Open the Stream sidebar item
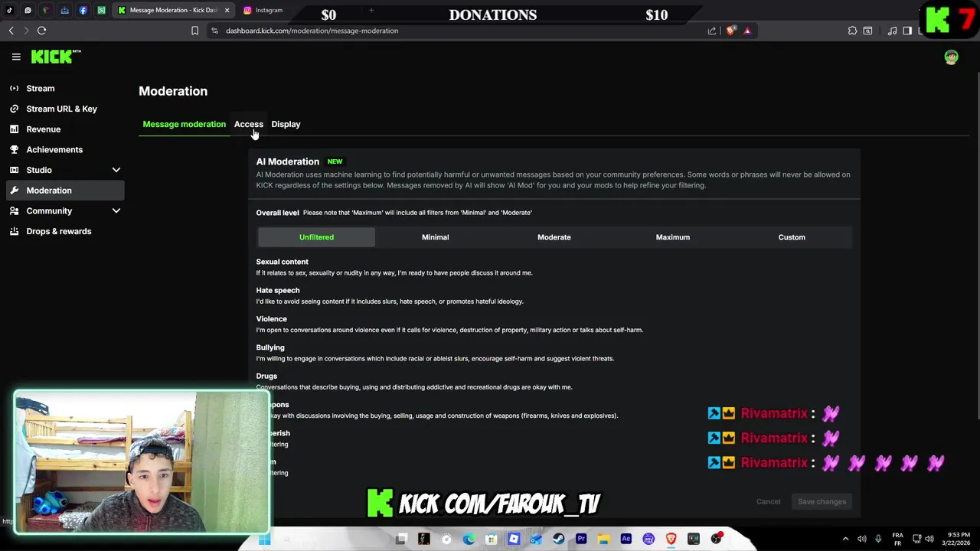The height and width of the screenshot is (551, 980). coord(64,88)
